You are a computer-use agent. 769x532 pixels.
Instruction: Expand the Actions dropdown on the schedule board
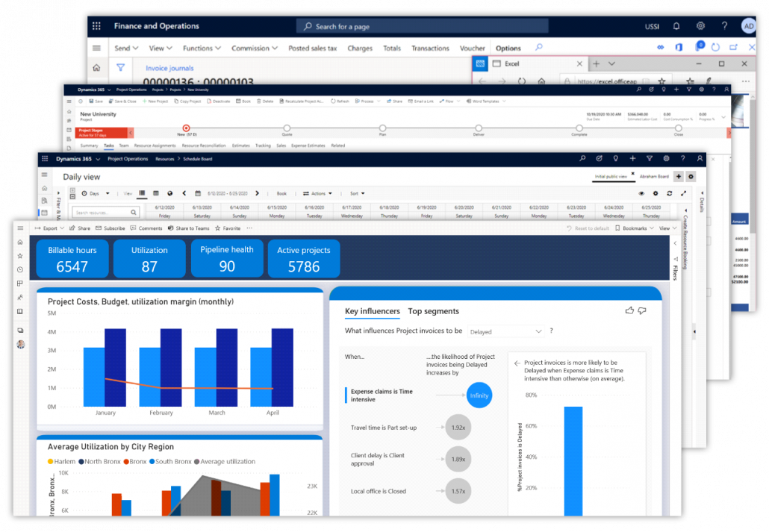pyautogui.click(x=319, y=193)
